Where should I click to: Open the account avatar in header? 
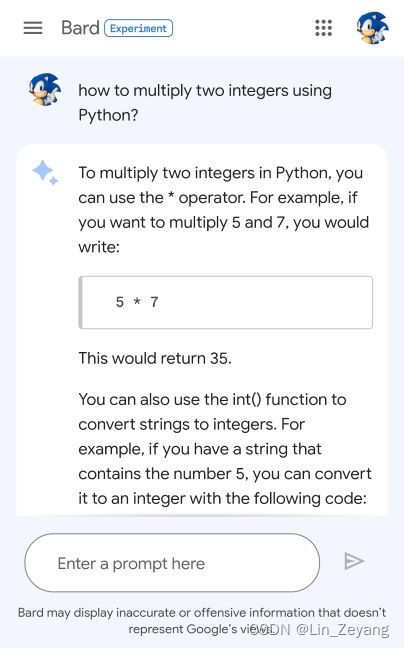372,28
